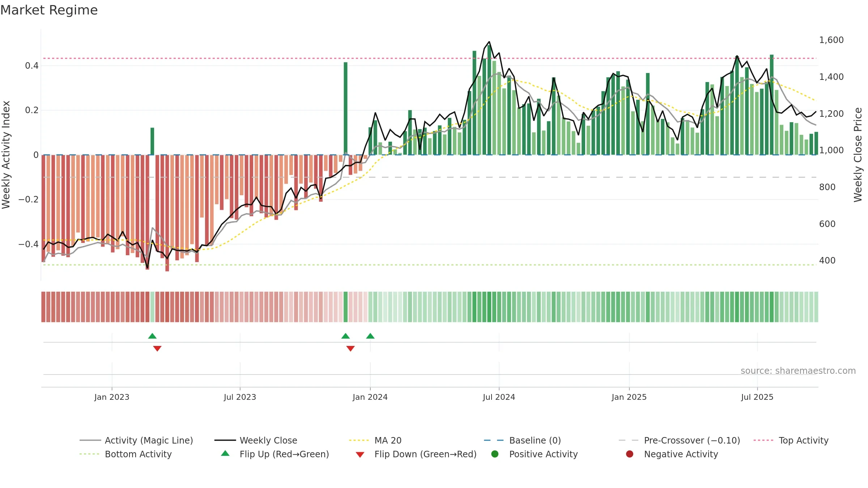Toggle the Pre-Crossover (−0.10) legend entry
The width and height of the screenshot is (868, 488).
(679, 440)
